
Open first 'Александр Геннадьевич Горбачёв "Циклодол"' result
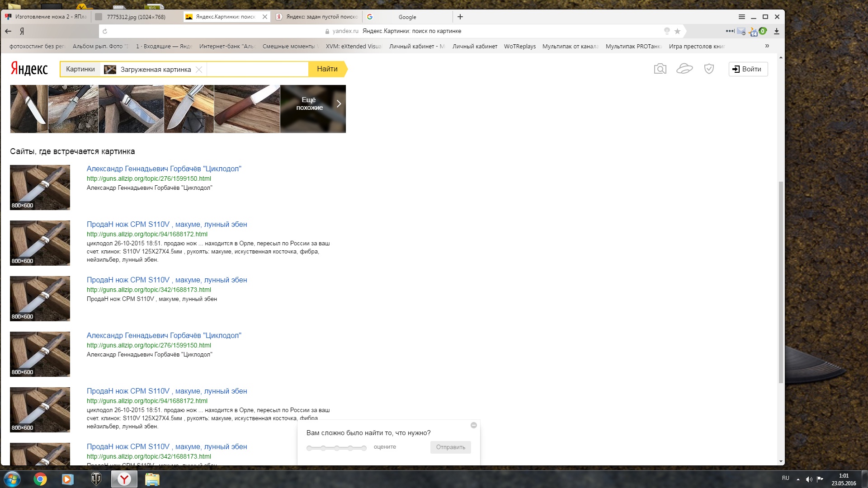pyautogui.click(x=164, y=169)
